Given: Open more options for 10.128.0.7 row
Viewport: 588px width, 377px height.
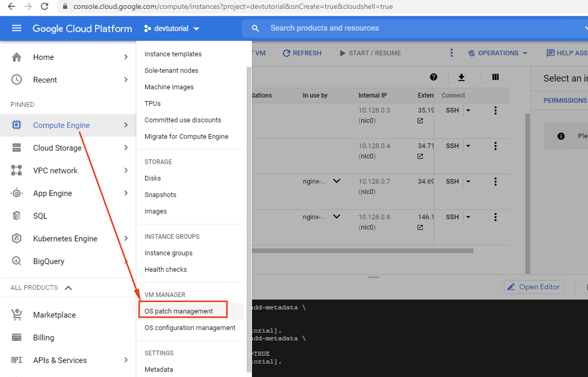Looking at the screenshot, I should pyautogui.click(x=495, y=182).
